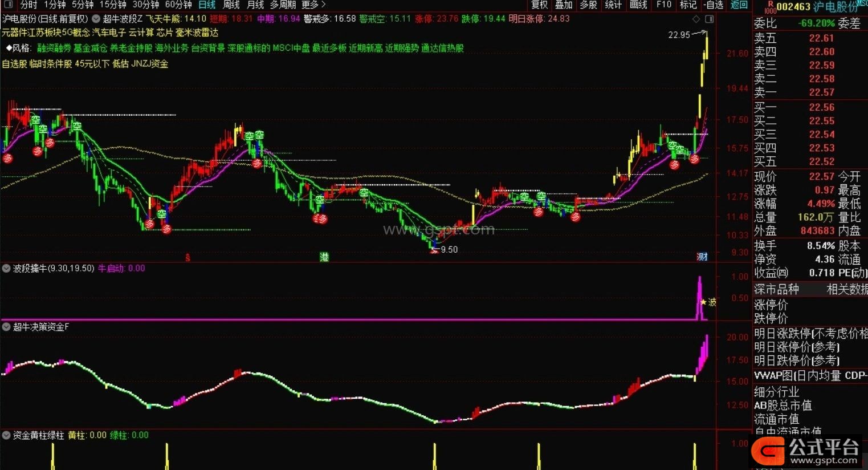
Task: Click the 公式平台 logo watermark
Action: click(x=806, y=451)
